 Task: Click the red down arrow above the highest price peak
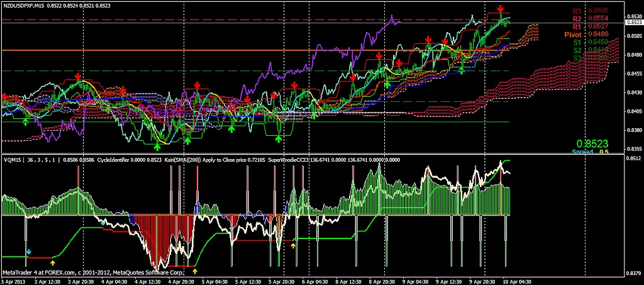pos(500,8)
